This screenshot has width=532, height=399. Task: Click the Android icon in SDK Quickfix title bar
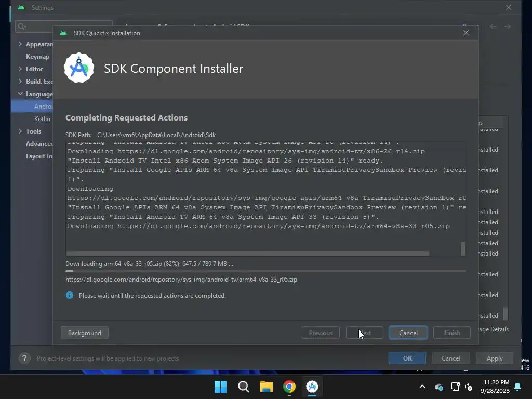point(63,33)
